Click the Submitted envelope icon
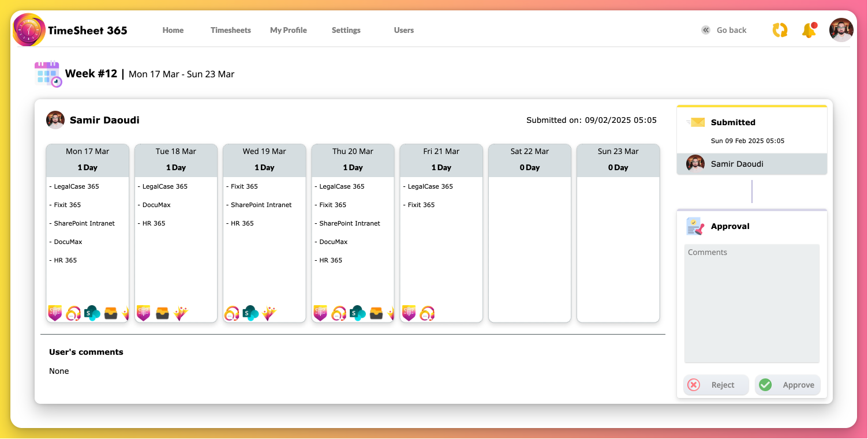The height and width of the screenshot is (439, 868). [695, 122]
